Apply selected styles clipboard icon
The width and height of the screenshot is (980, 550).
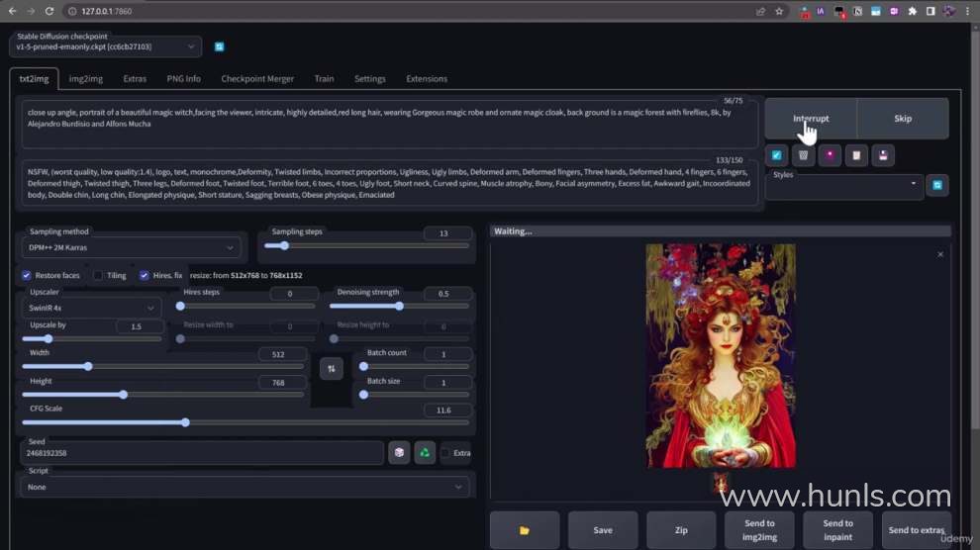pyautogui.click(x=856, y=155)
